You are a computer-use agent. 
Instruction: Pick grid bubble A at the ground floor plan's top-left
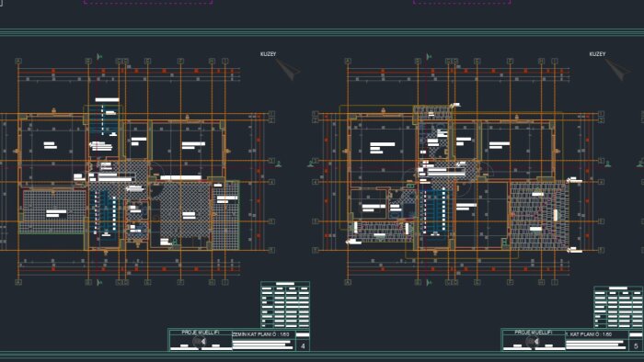point(18,61)
